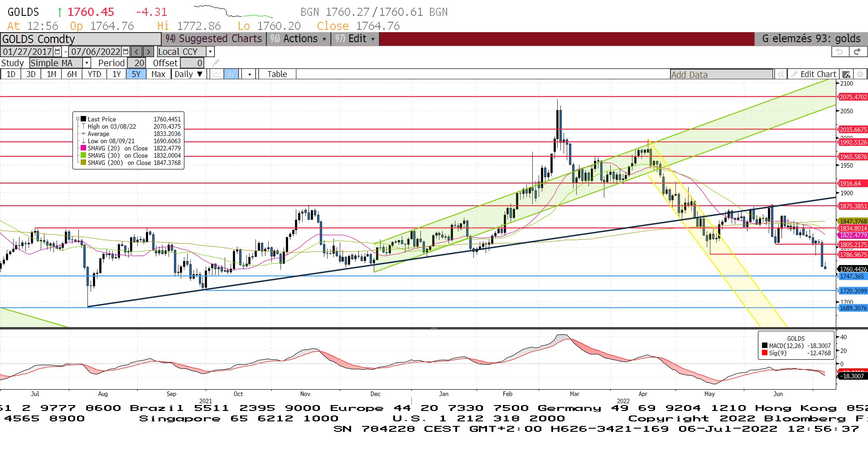Screen dimensions: 868x454
Task: Switch to line chart type icon
Action: pyautogui.click(x=217, y=74)
